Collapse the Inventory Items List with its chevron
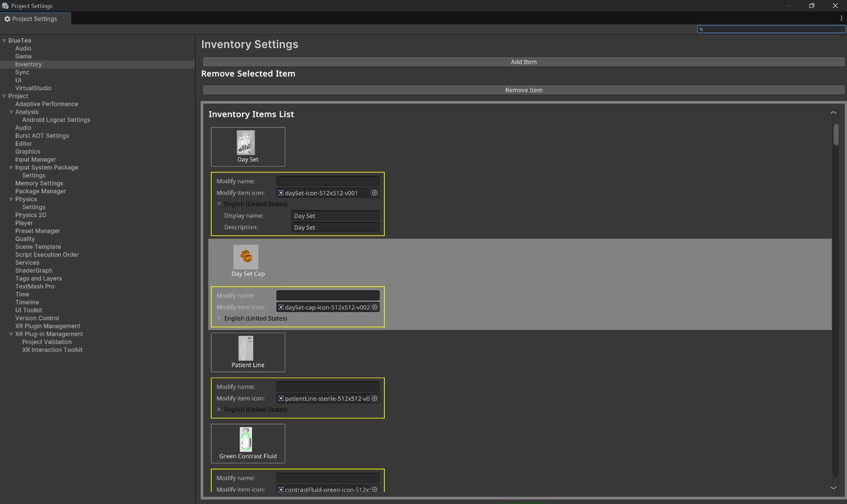The height and width of the screenshot is (504, 847). [x=833, y=112]
